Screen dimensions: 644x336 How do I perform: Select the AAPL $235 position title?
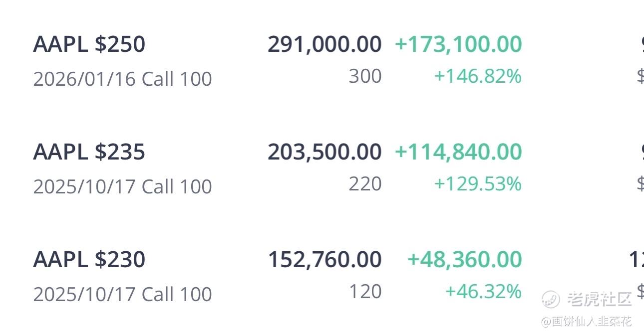coord(89,152)
